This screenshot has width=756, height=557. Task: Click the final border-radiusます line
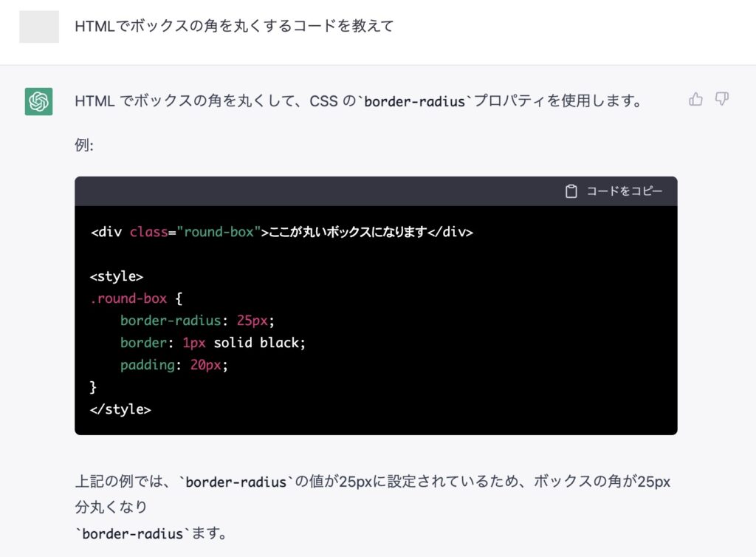(151, 533)
